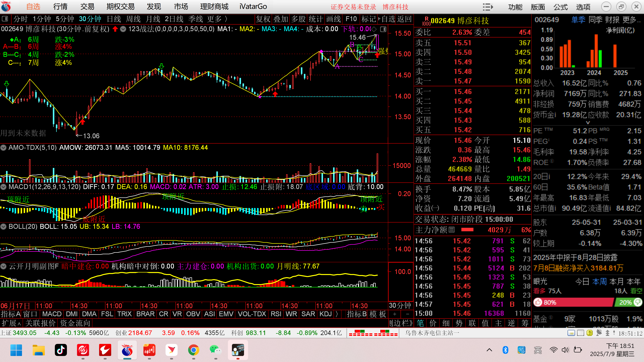Open the 资金流向 tab

pyautogui.click(x=75, y=323)
